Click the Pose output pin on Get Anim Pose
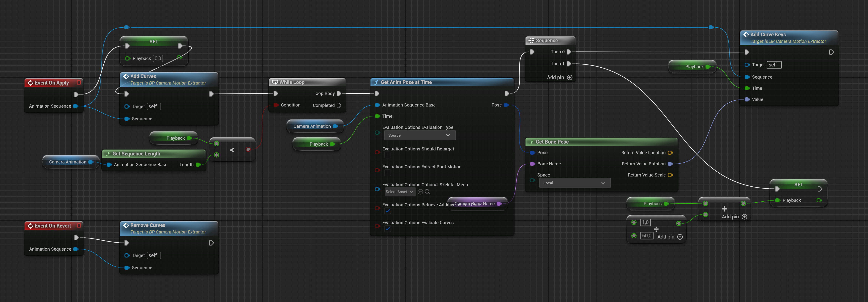 pos(506,105)
